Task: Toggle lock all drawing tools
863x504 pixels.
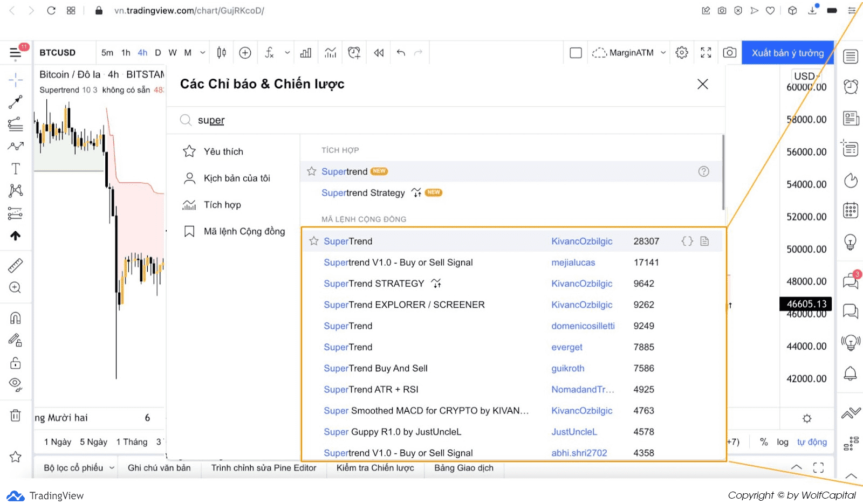Action: (x=16, y=363)
